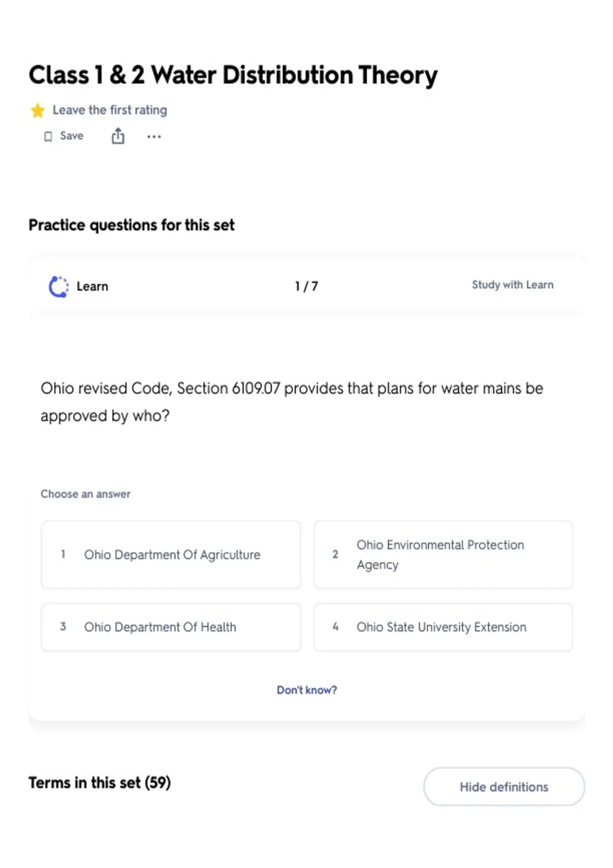Click the Class 1 & 2 Water Distribution Theory title
This screenshot has width=613, height=868.
point(233,76)
